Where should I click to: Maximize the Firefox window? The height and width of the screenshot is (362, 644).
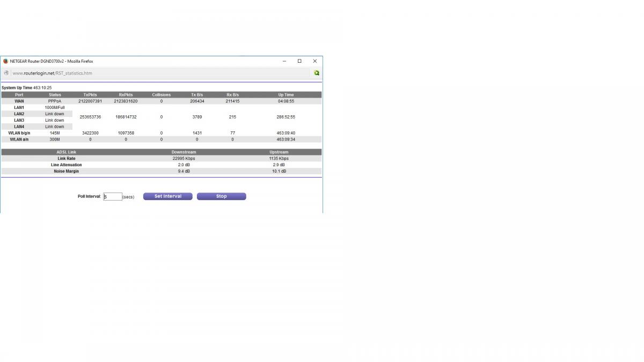(299, 61)
